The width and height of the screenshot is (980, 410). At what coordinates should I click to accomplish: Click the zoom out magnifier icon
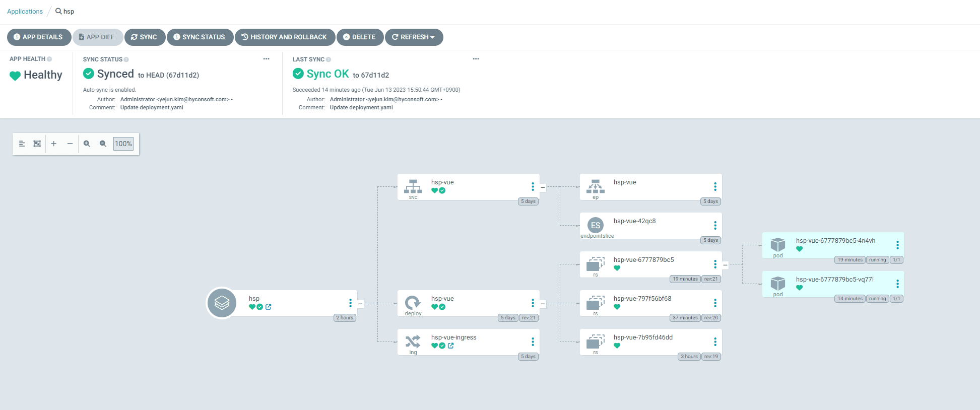(103, 144)
